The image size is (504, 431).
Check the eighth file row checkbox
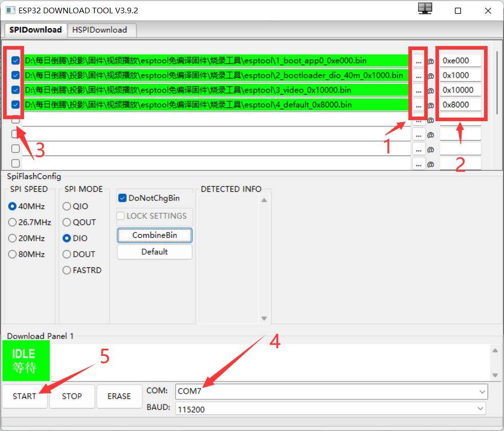(x=15, y=164)
